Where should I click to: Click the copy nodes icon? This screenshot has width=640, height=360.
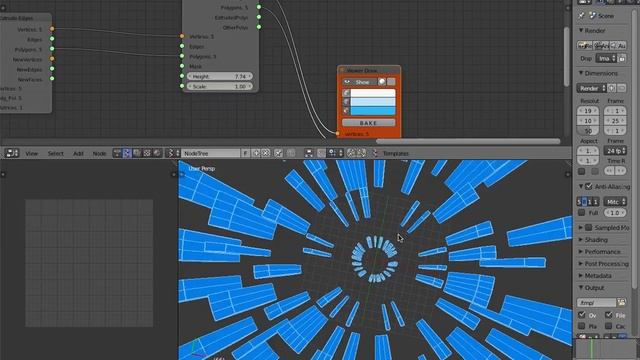pos(351,153)
